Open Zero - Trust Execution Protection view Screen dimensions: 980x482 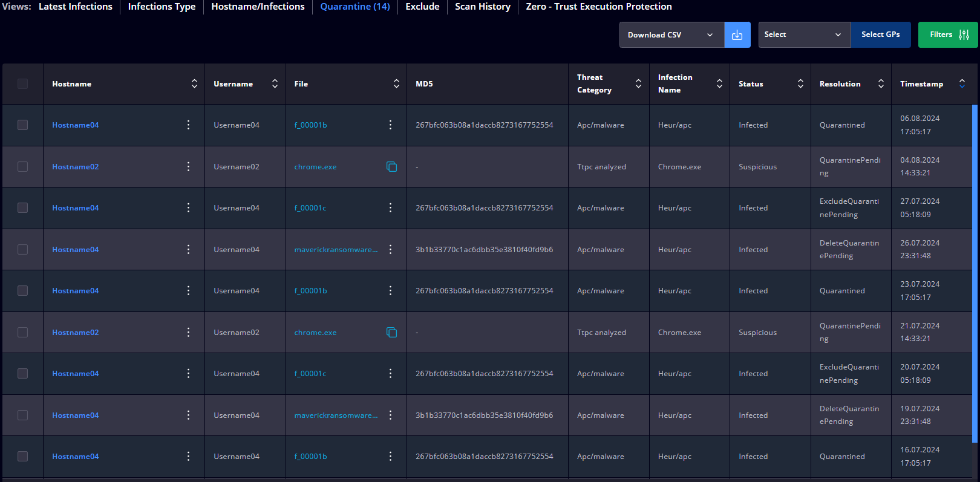click(x=599, y=7)
